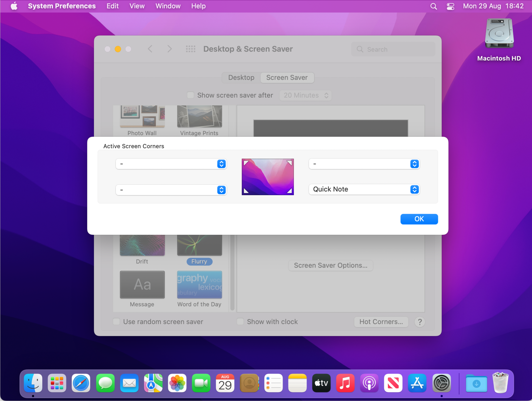
Task: Open the View menu
Action: coord(137,6)
